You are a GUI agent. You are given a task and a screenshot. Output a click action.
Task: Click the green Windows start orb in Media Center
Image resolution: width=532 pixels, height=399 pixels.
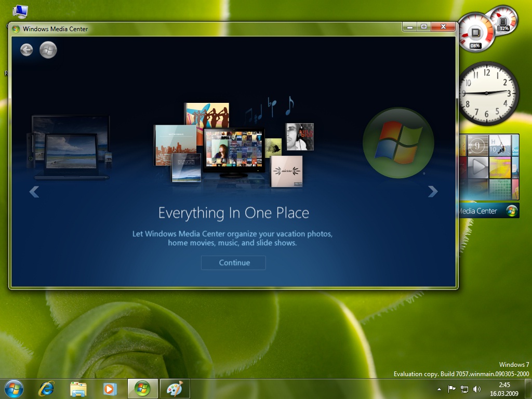tap(48, 50)
